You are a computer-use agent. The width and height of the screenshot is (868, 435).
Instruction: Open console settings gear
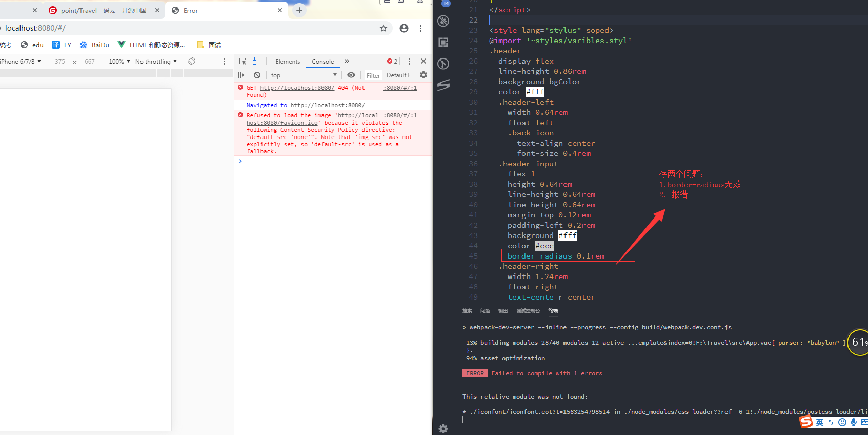423,75
